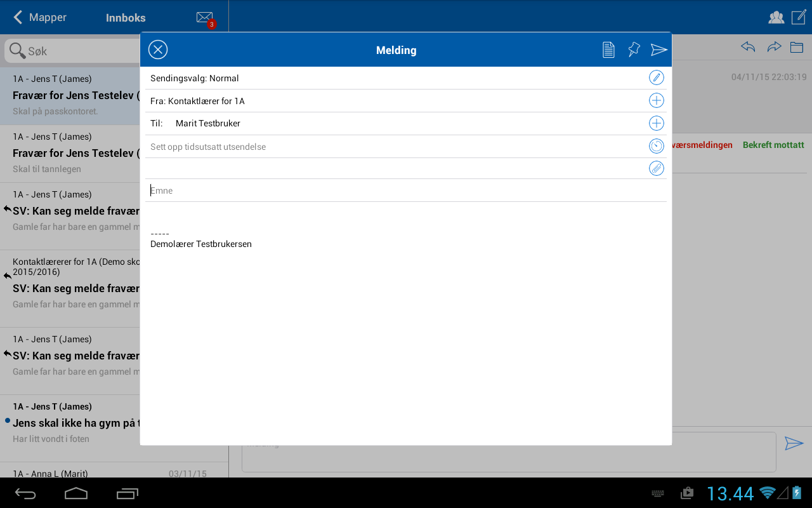The width and height of the screenshot is (812, 508).
Task: Click the message body above the signature
Action: click(406, 215)
